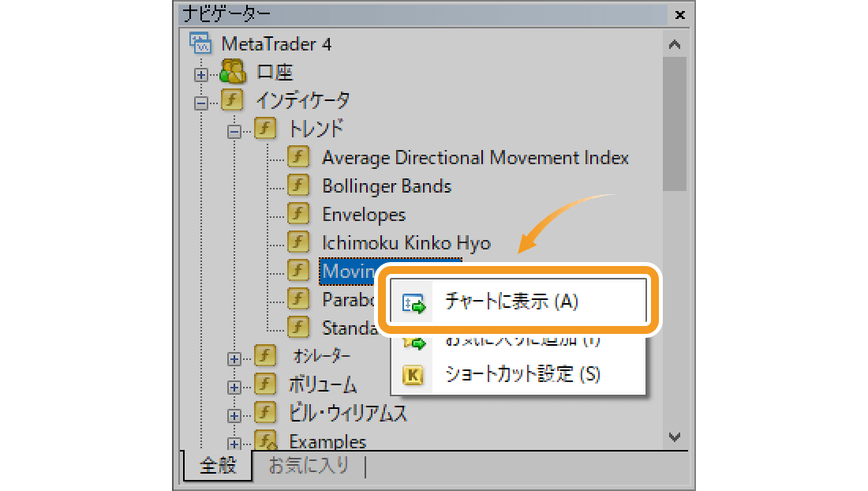Click the scrollbar down arrow
Screen dimensions: 868x491
coord(674,437)
